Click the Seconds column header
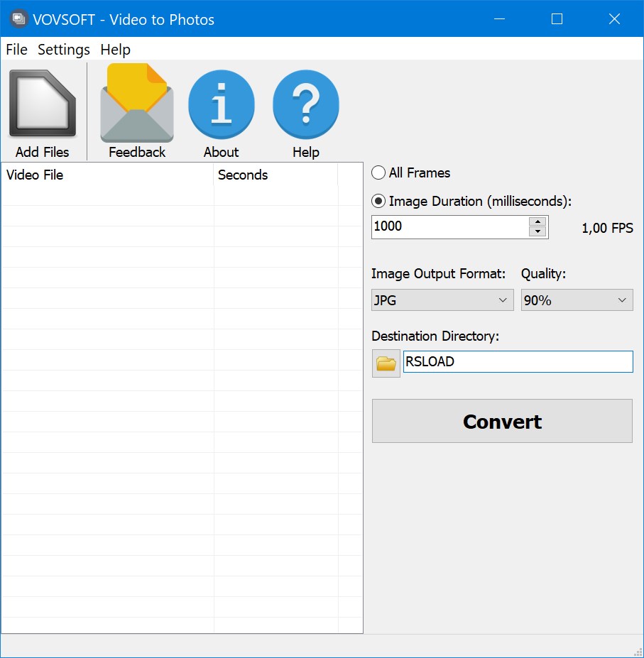 (x=275, y=175)
